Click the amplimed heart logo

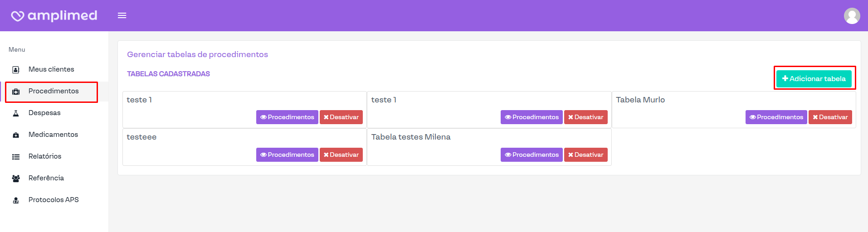[x=18, y=16]
